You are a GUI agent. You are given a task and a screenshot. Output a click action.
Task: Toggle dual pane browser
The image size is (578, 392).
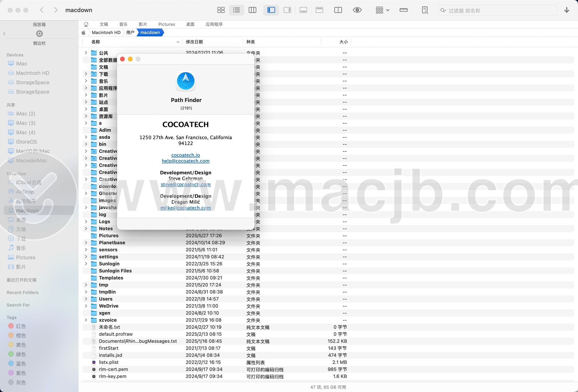click(x=338, y=10)
